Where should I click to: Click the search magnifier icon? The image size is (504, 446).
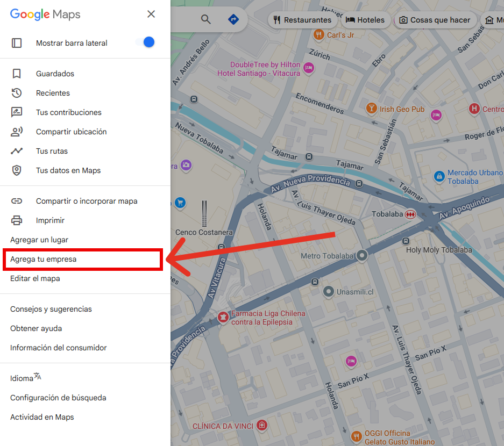[x=205, y=19]
